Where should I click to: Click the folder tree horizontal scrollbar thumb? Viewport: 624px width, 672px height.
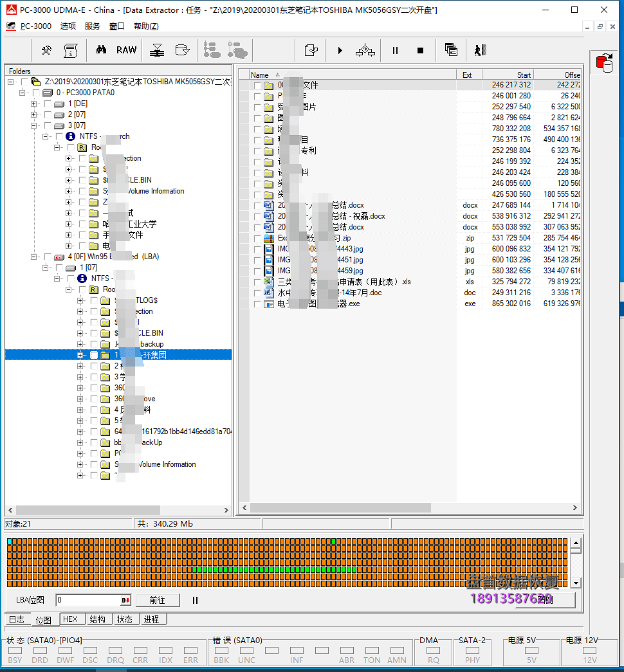pyautogui.click(x=88, y=510)
